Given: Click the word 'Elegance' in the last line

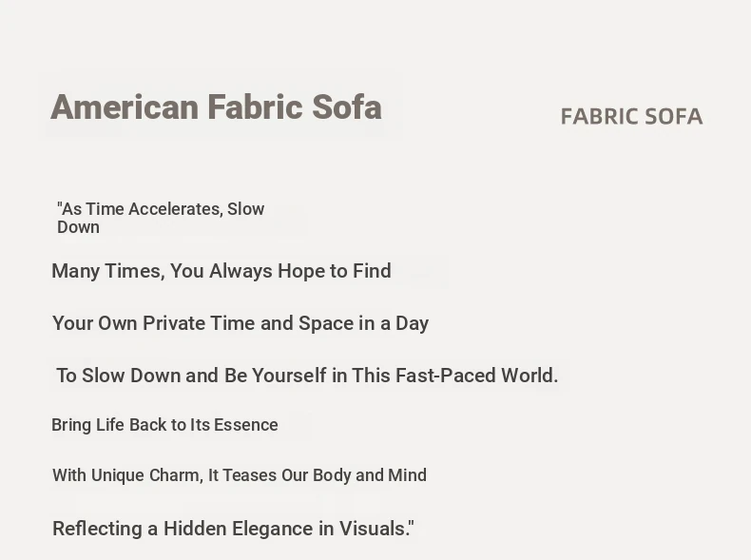Looking at the screenshot, I should click(272, 529).
